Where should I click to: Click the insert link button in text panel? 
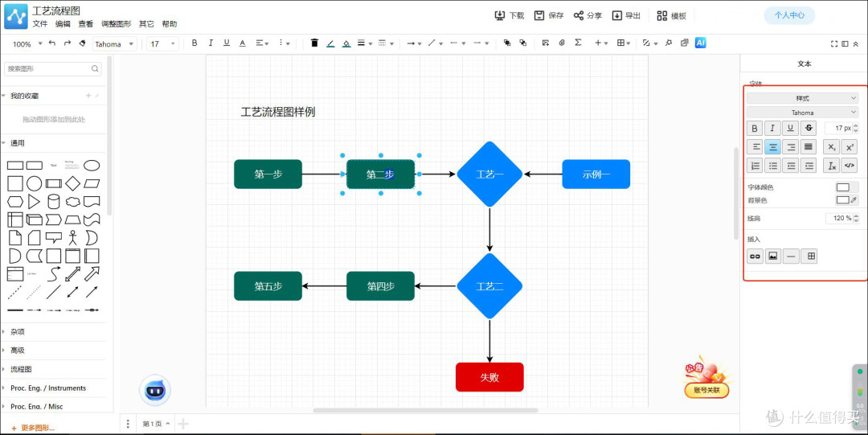(x=755, y=256)
